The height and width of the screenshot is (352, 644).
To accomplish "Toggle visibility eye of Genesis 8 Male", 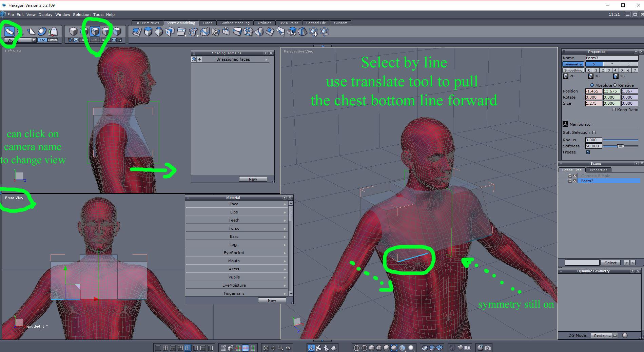I will [575, 176].
